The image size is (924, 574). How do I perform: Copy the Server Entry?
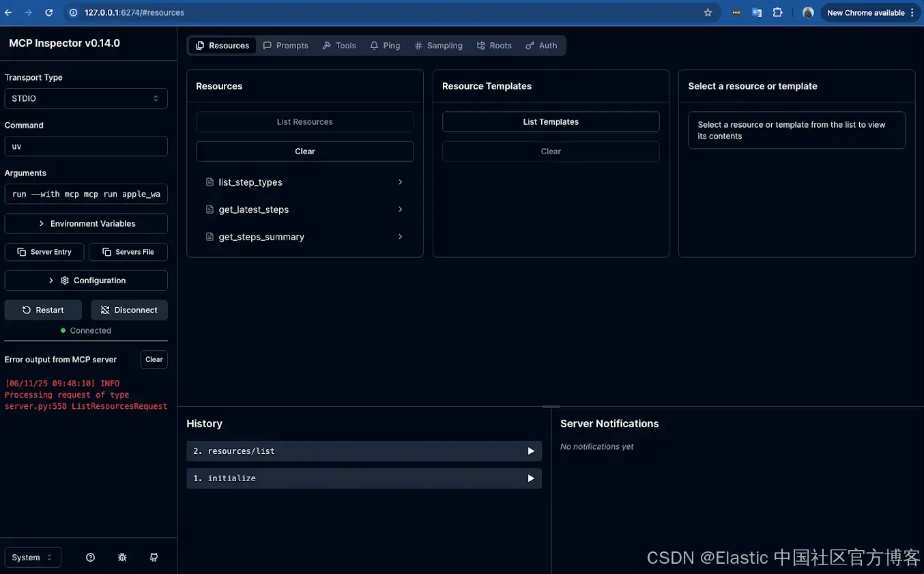click(x=44, y=252)
